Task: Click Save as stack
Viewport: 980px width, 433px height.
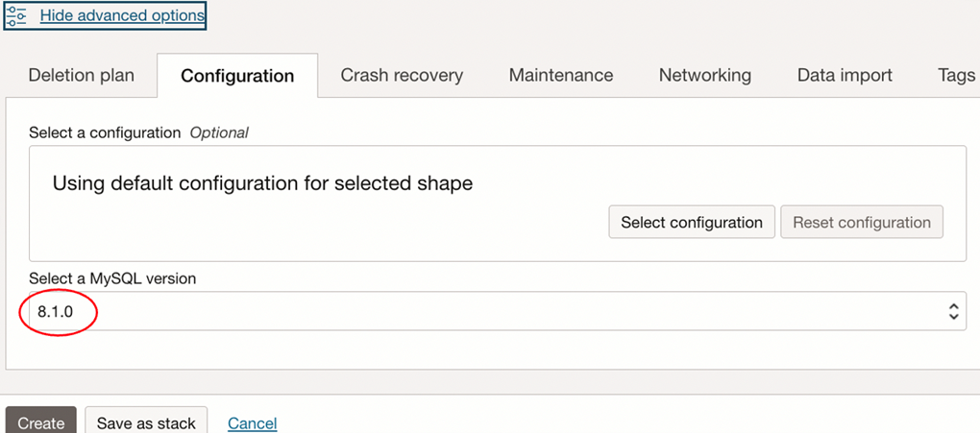Action: 146,422
